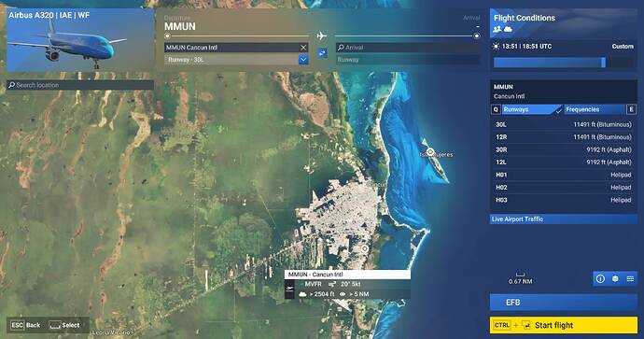This screenshot has height=339, width=644.
Task: Swap departure and arrival airports
Action: coord(322,53)
